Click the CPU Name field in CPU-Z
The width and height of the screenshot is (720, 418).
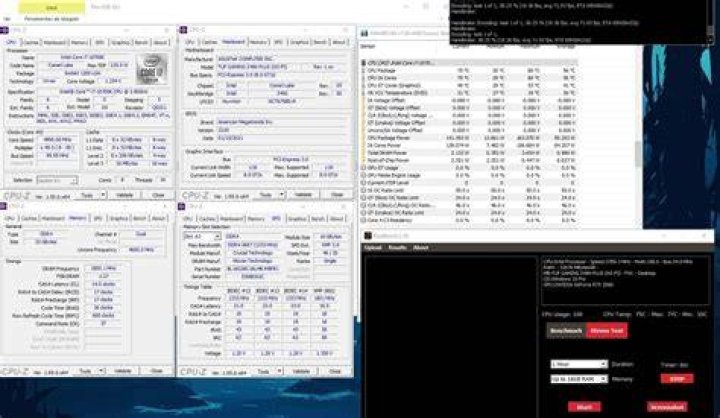tap(83, 57)
